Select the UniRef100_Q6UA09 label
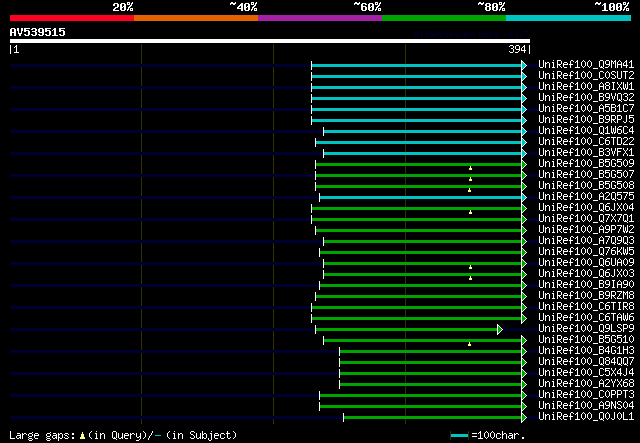The width and height of the screenshot is (640, 443). coord(586,263)
